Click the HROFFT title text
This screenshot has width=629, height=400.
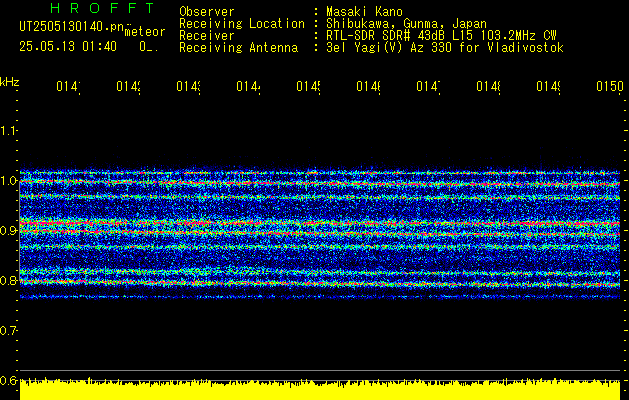(x=103, y=8)
